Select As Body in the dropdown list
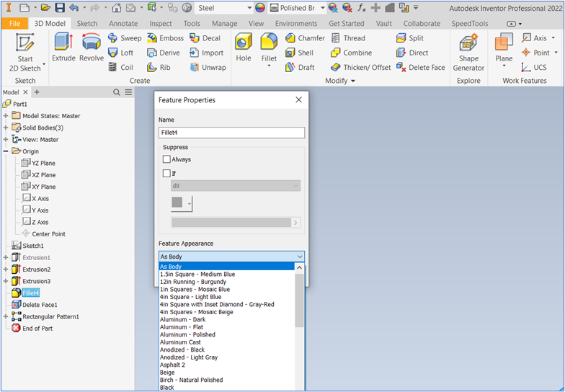Image resolution: width=565 pixels, height=392 pixels. coord(227,267)
